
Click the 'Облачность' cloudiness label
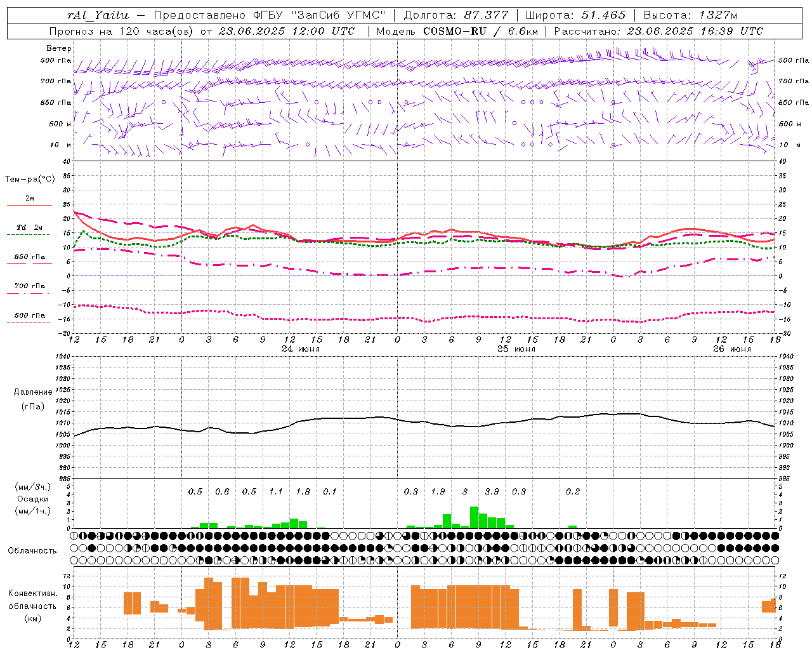pos(32,551)
